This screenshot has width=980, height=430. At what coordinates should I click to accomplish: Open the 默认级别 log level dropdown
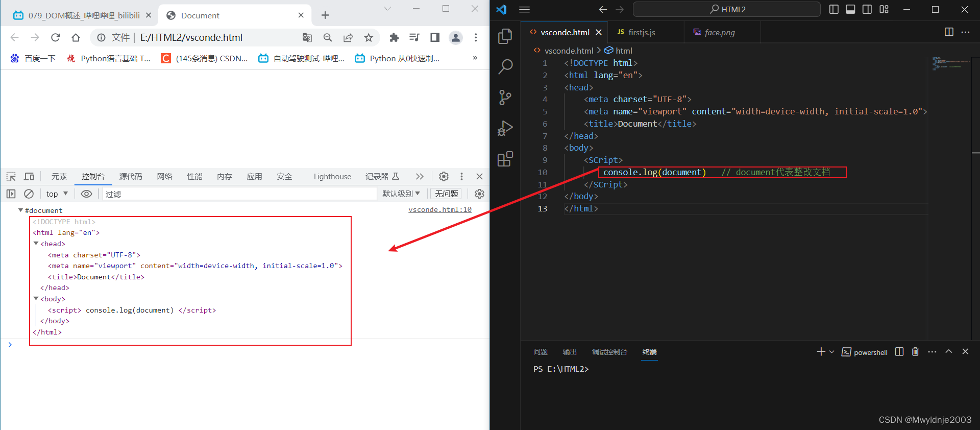[x=401, y=194]
